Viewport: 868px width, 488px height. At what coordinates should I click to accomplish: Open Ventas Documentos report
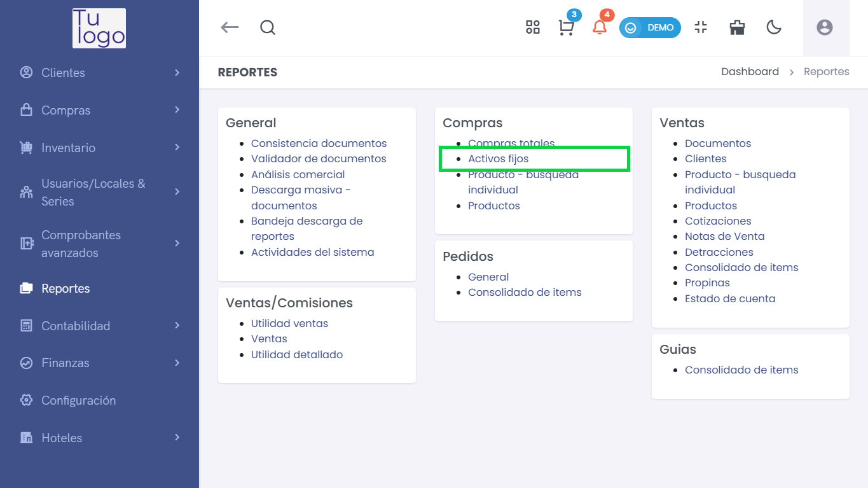click(718, 143)
